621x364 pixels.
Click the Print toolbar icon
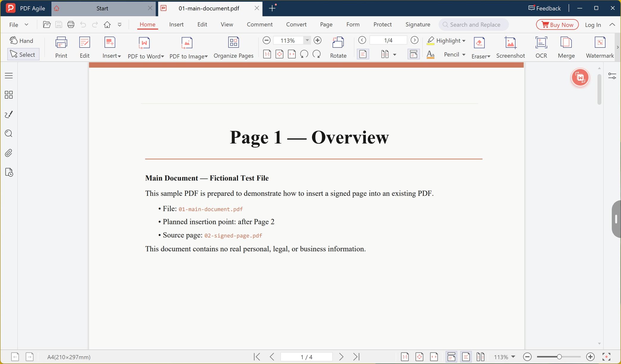pyautogui.click(x=61, y=47)
